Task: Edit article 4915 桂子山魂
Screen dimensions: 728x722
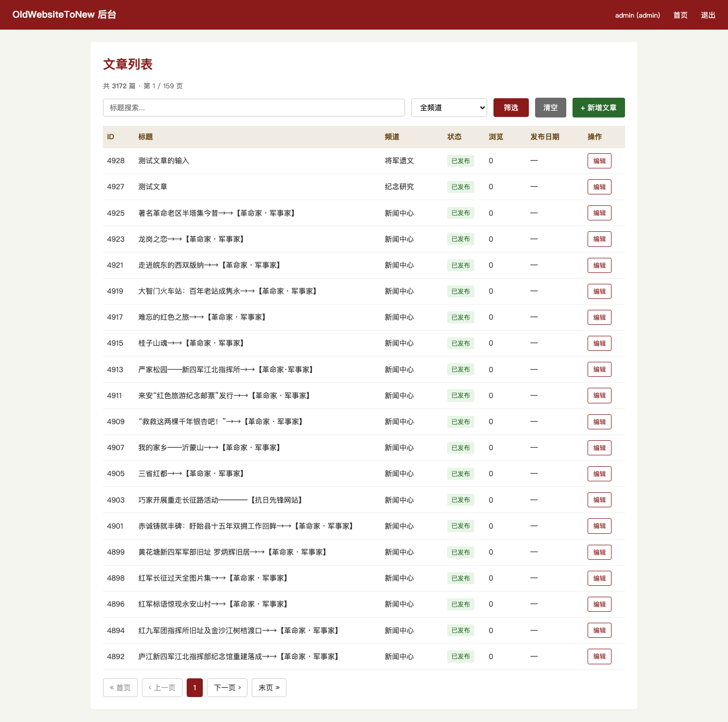Action: coord(600,344)
